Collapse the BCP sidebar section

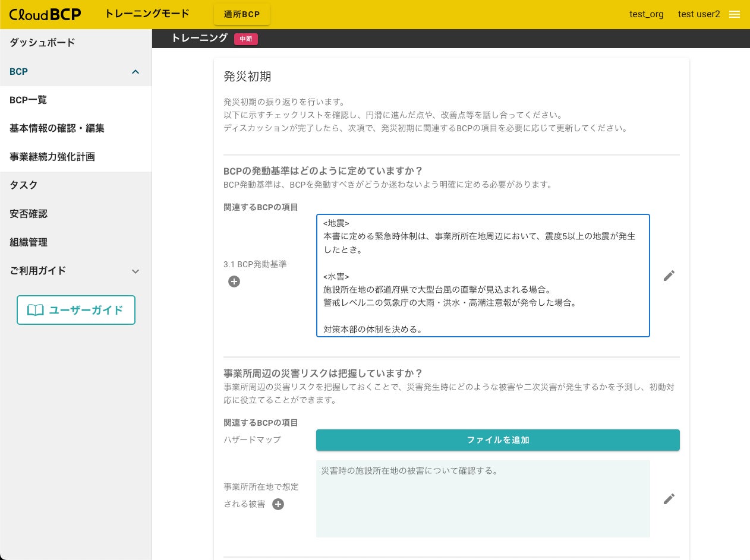tap(135, 72)
